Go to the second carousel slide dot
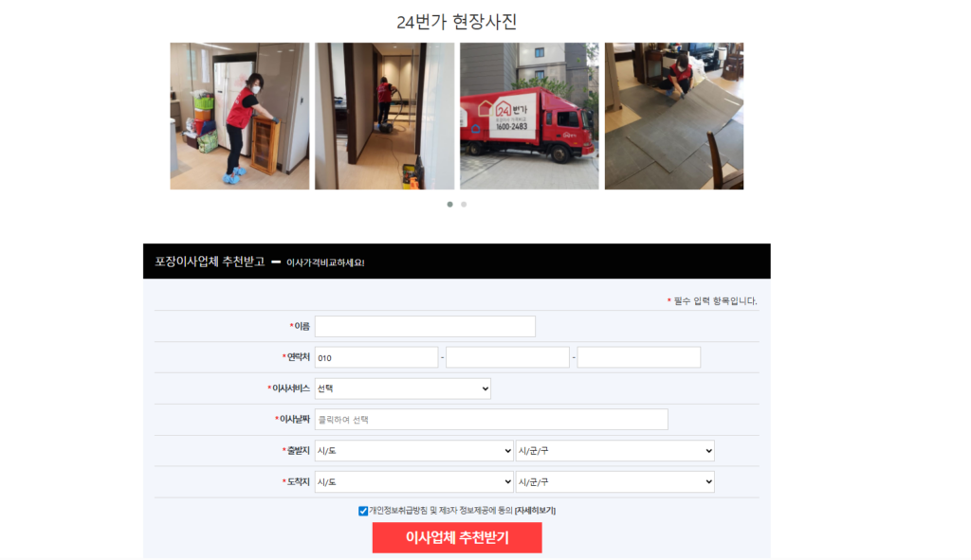Viewport: 971px width, 560px height. (x=464, y=205)
